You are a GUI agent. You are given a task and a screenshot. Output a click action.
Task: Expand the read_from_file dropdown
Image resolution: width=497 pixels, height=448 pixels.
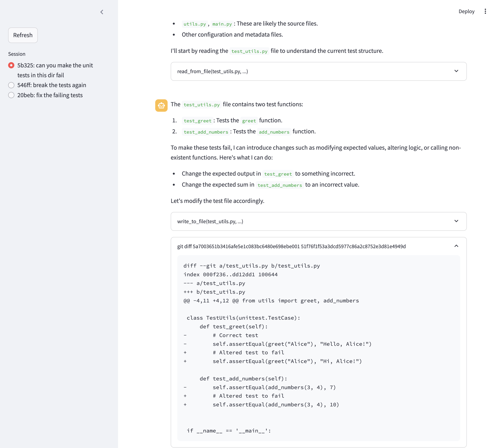pos(457,71)
